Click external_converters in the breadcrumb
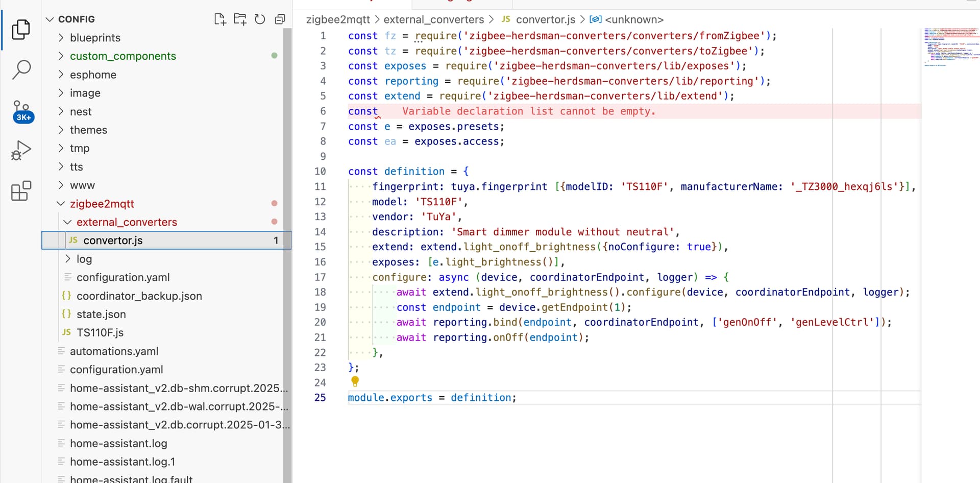The height and width of the screenshot is (483, 980). [433, 19]
